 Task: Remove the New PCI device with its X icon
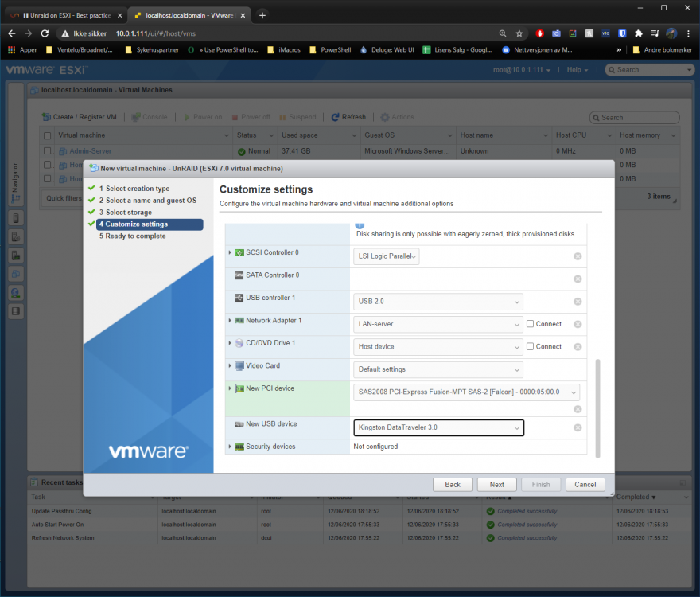[x=577, y=409]
